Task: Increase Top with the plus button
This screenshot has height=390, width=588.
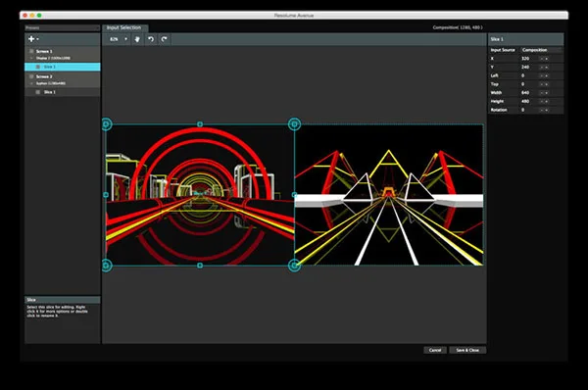Action: click(x=547, y=84)
